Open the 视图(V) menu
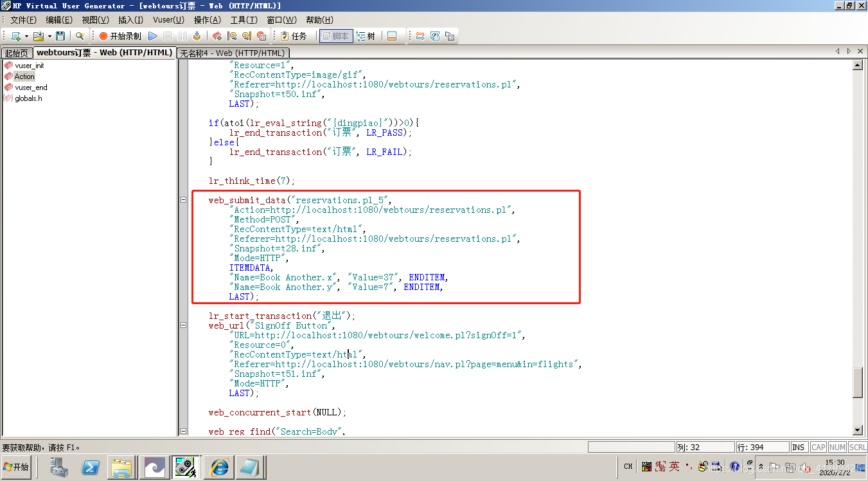 94,20
